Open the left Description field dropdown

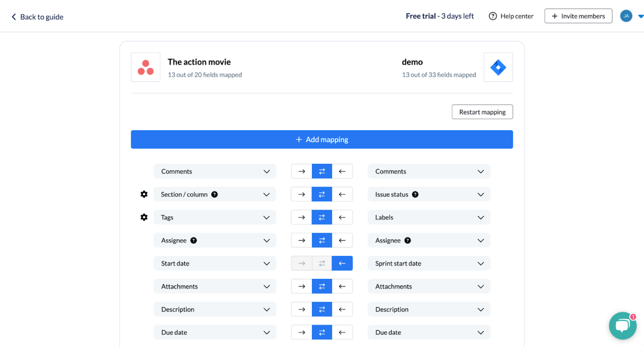[215, 309]
